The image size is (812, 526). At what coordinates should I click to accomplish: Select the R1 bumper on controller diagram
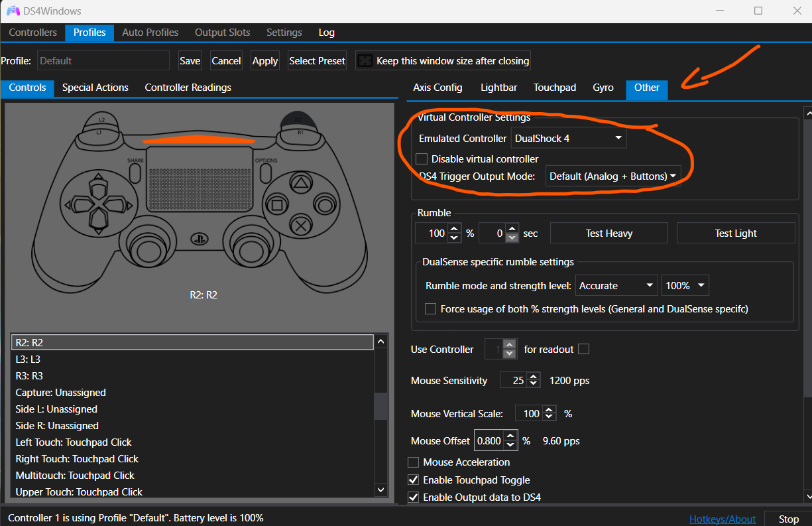pyautogui.click(x=300, y=133)
